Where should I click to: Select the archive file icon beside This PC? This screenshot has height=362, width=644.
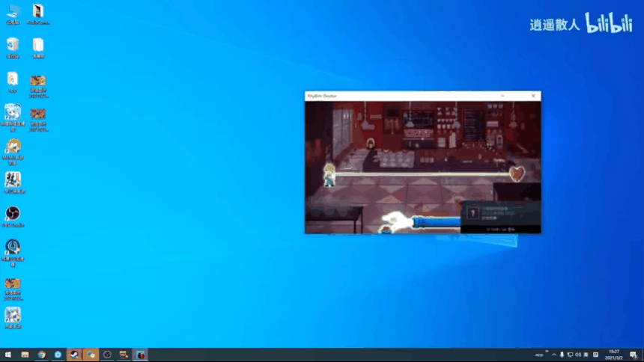[38, 14]
